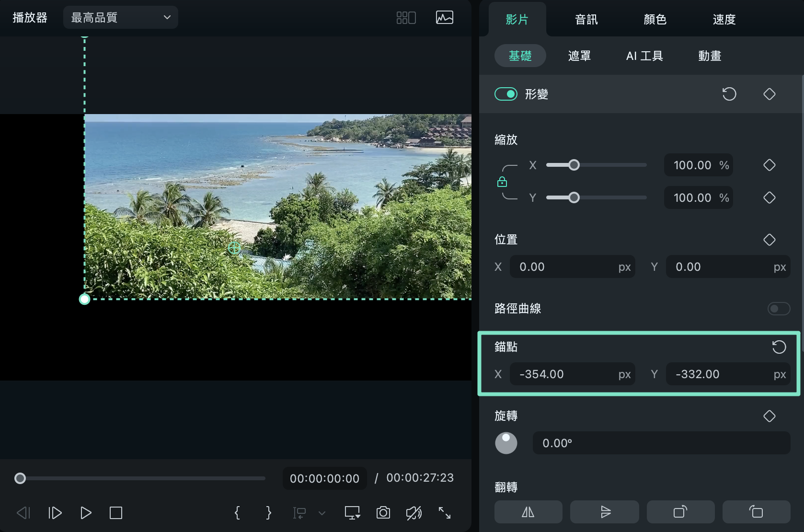The image size is (804, 532).
Task: Click the anchor point X input field
Action: point(565,374)
